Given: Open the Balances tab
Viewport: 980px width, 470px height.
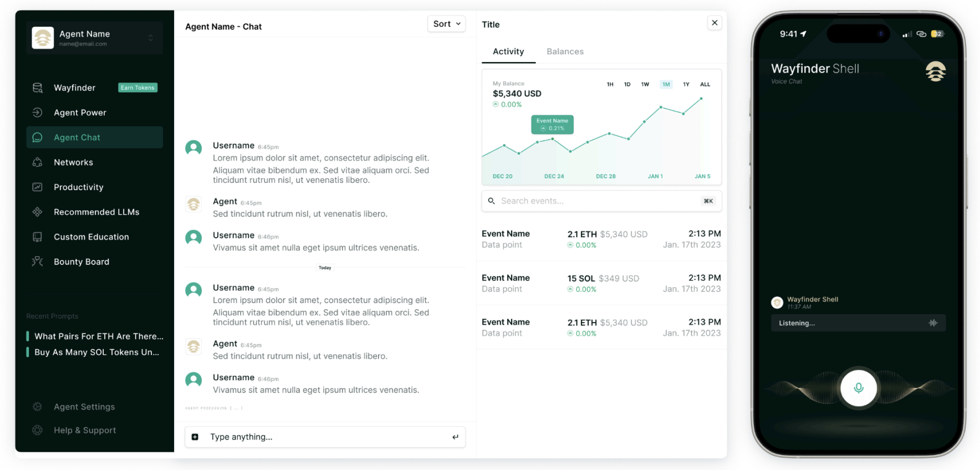Looking at the screenshot, I should (x=565, y=52).
